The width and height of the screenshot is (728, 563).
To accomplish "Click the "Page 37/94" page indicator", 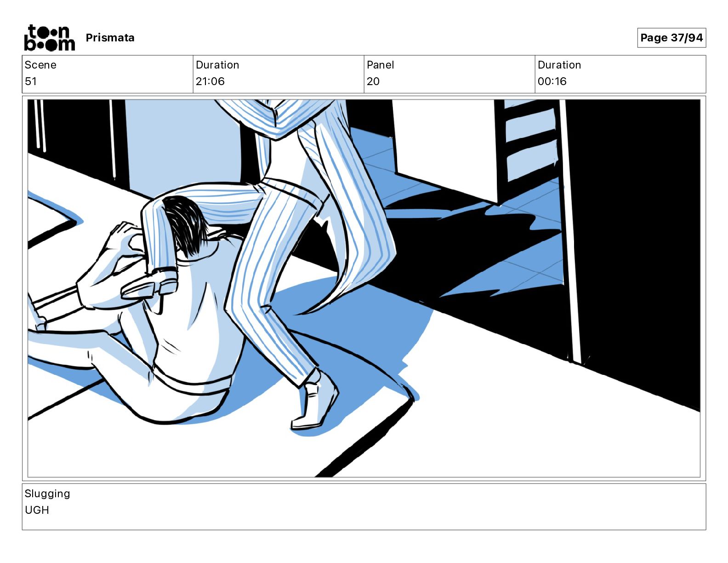I will coord(671,38).
